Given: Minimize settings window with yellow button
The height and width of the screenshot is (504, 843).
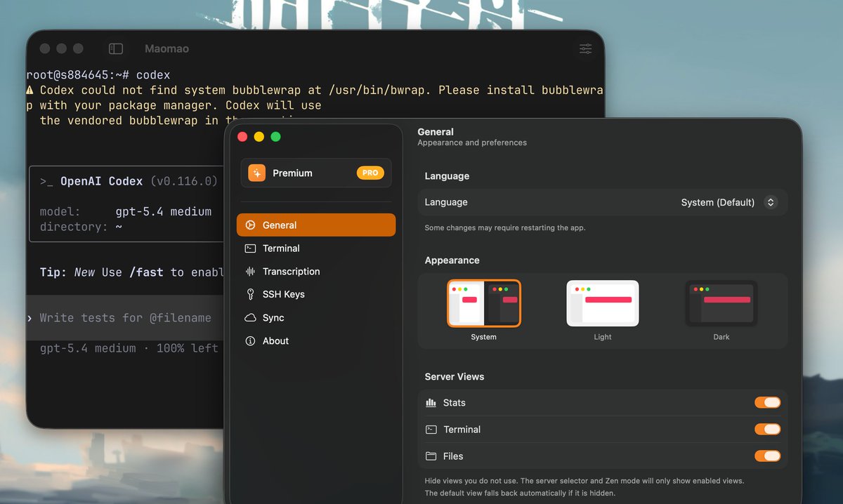Looking at the screenshot, I should coord(259,137).
